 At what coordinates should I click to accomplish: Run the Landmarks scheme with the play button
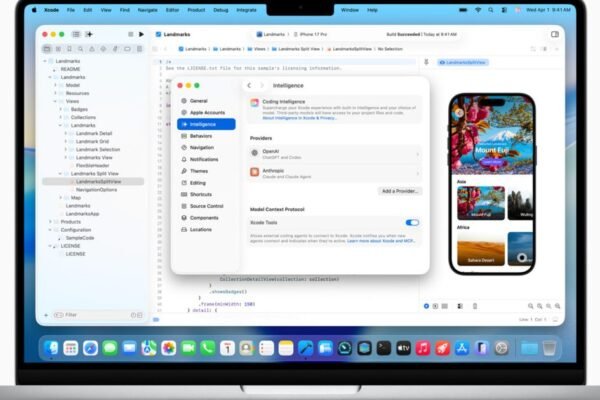[x=141, y=34]
